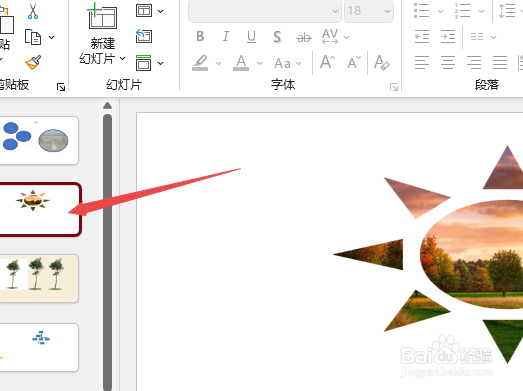This screenshot has height=391, width=523.
Task: Click the numbered list icon
Action: [462, 11]
